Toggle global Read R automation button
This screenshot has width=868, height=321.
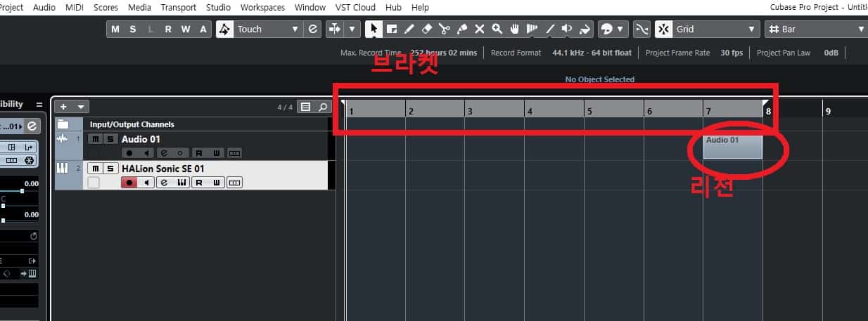[167, 29]
